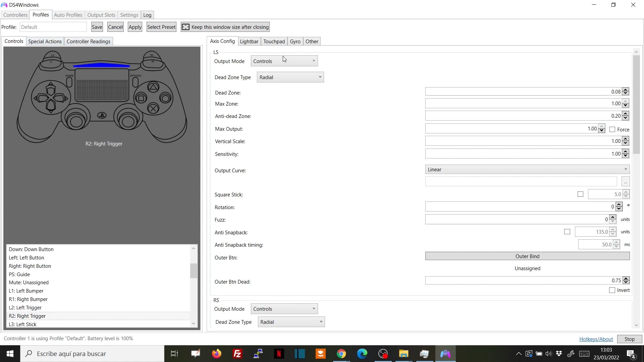This screenshot has width=644, height=362.
Task: Decrease Anti-dead Zone value with down arrow
Action: point(626,118)
